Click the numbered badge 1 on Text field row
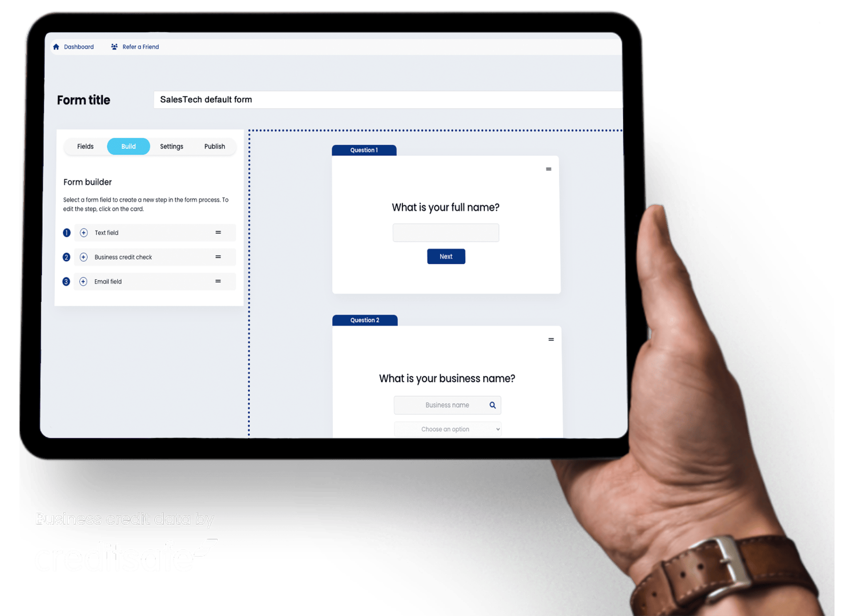Screen dimensions: 854x616 tap(66, 232)
